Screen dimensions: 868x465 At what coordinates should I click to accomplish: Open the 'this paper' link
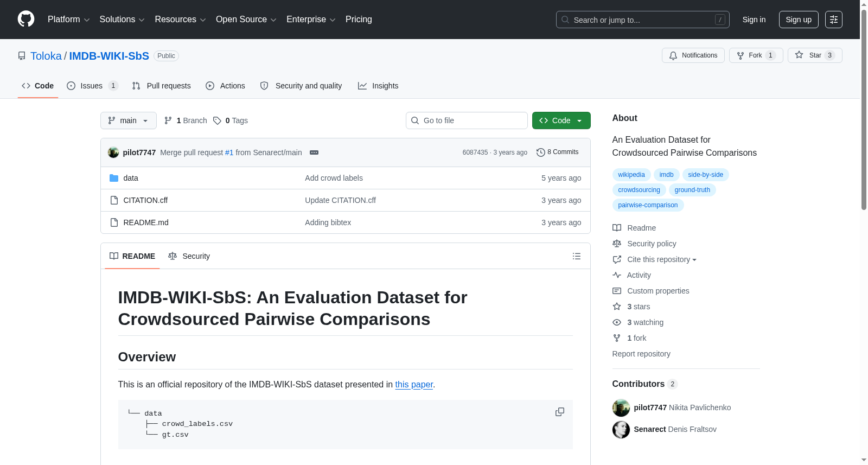(414, 384)
